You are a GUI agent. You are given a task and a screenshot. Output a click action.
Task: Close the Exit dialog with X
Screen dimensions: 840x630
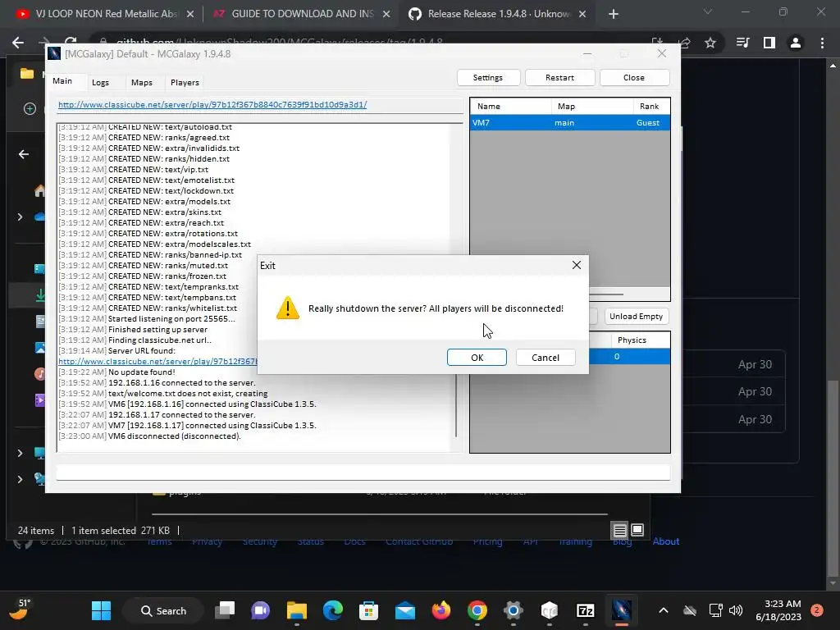[x=577, y=265]
